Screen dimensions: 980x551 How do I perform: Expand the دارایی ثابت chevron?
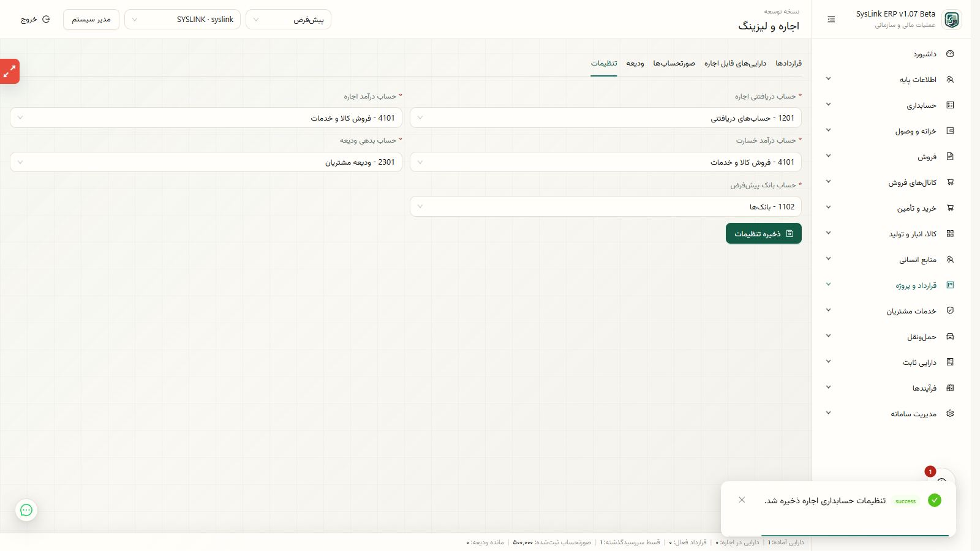click(828, 362)
